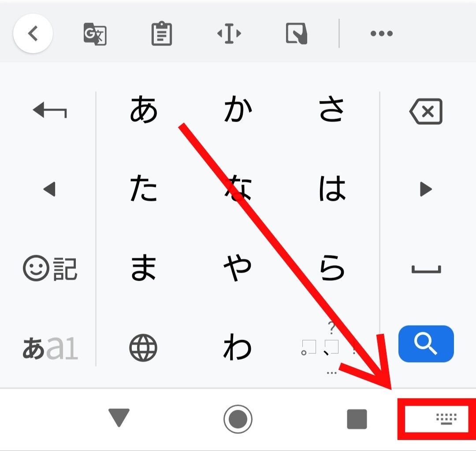Open Google Translate from keyboard toolbar
The image size is (476, 451).
point(95,33)
